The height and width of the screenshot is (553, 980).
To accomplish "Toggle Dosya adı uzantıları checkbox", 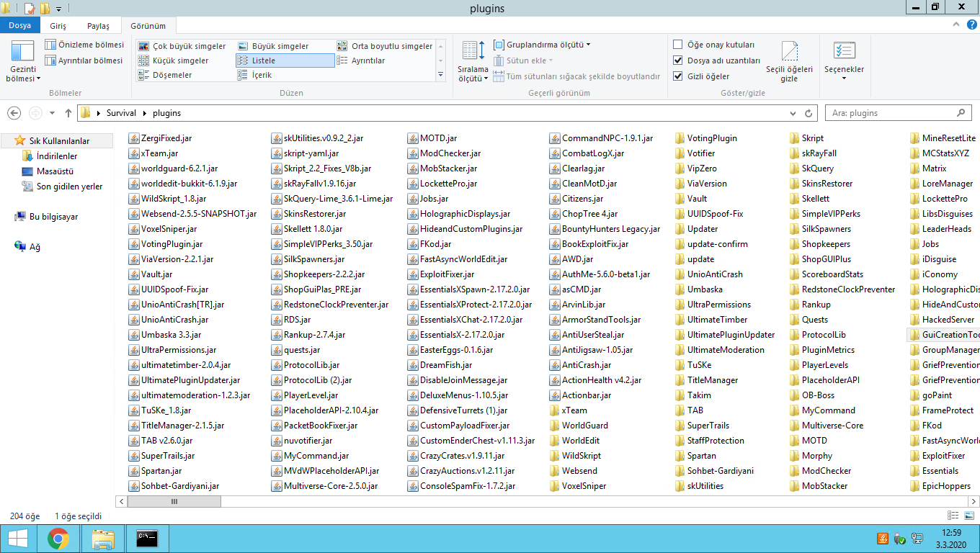I will click(x=677, y=60).
